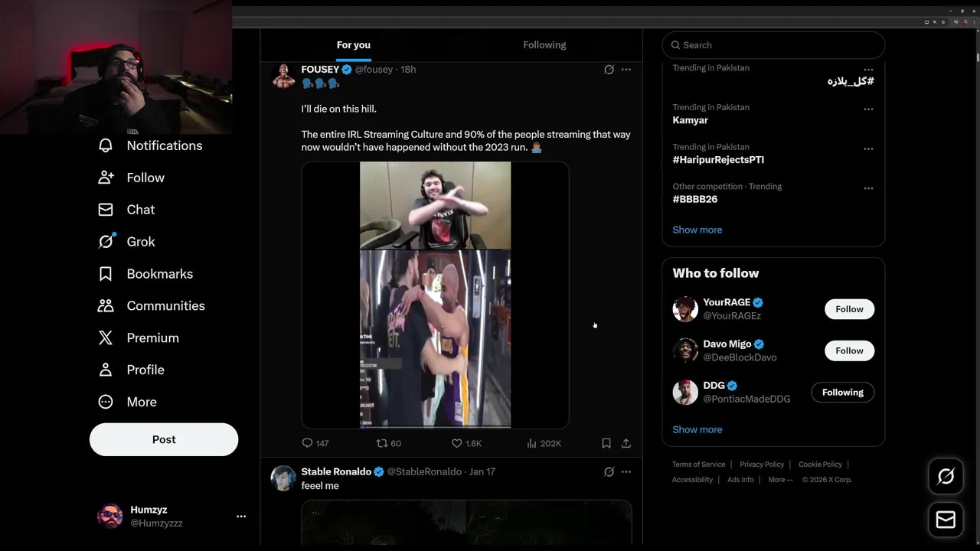Open Humzyz account avatar
Screen dimensions: 980x551
(x=110, y=516)
